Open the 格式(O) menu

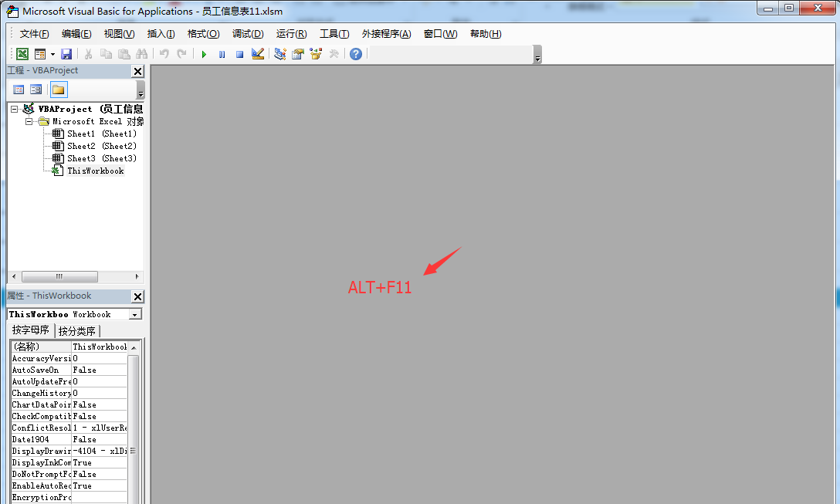(x=204, y=34)
